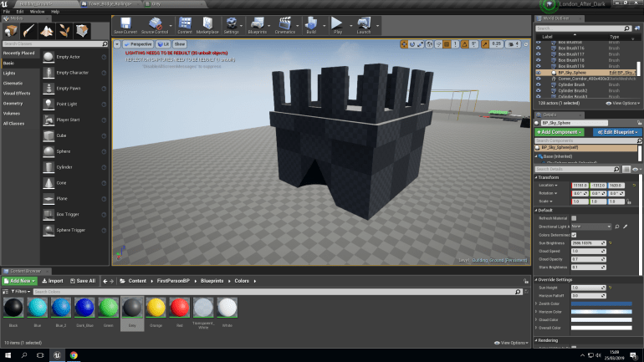The image size is (644, 362).
Task: Select the Player Start actor icon
Action: click(x=49, y=120)
